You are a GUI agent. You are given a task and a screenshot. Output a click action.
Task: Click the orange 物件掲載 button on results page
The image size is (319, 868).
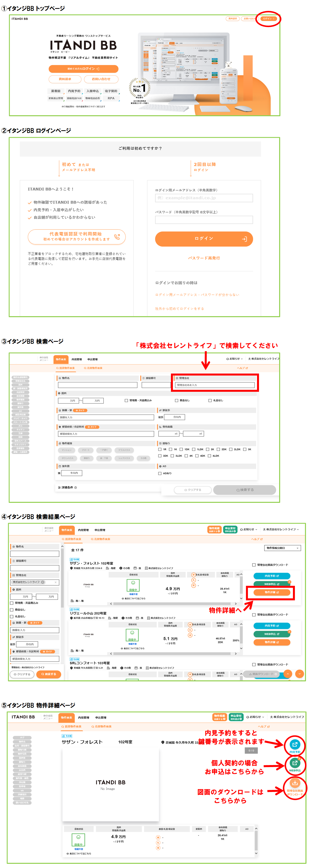click(x=214, y=529)
